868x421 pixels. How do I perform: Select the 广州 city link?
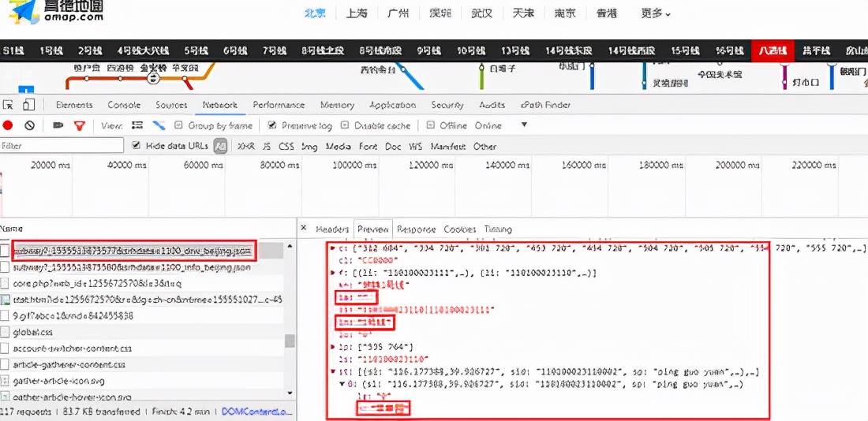pos(397,13)
